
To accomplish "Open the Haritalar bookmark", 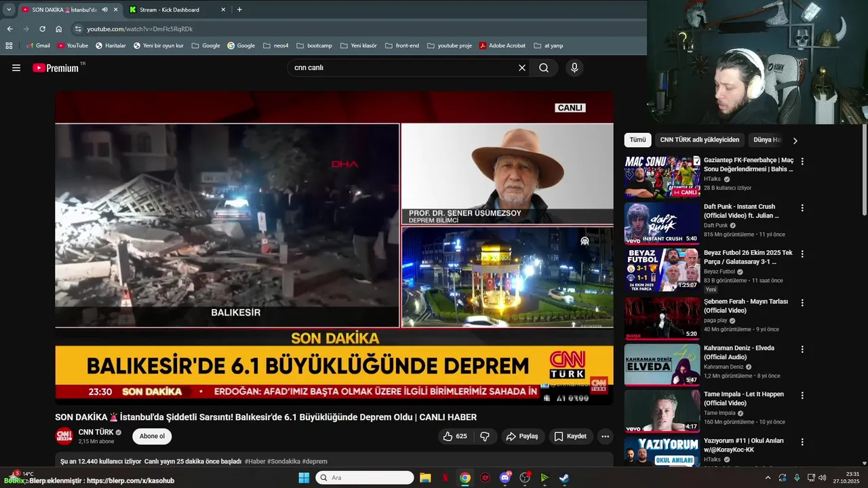I will click(x=110, y=45).
